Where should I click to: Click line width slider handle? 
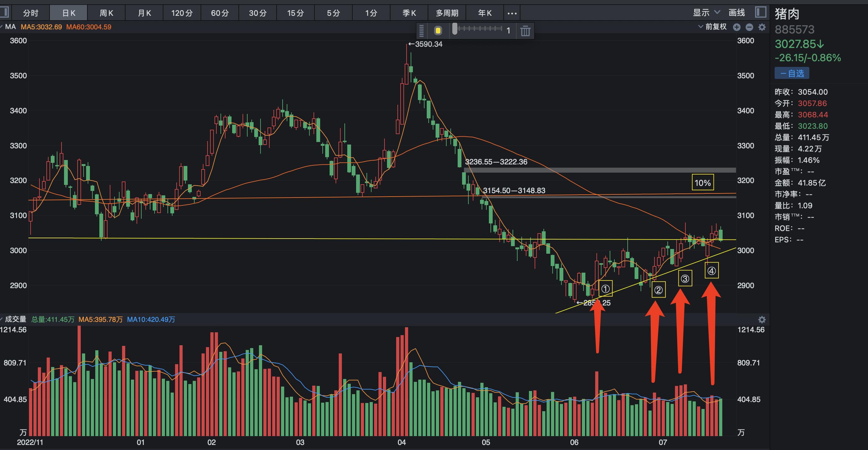tap(455, 29)
